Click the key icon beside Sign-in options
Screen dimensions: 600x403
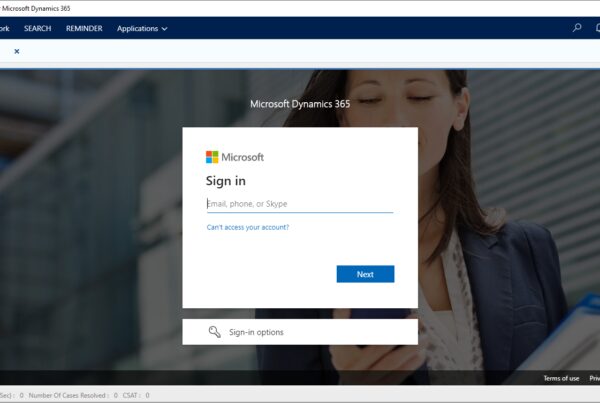pyautogui.click(x=214, y=332)
